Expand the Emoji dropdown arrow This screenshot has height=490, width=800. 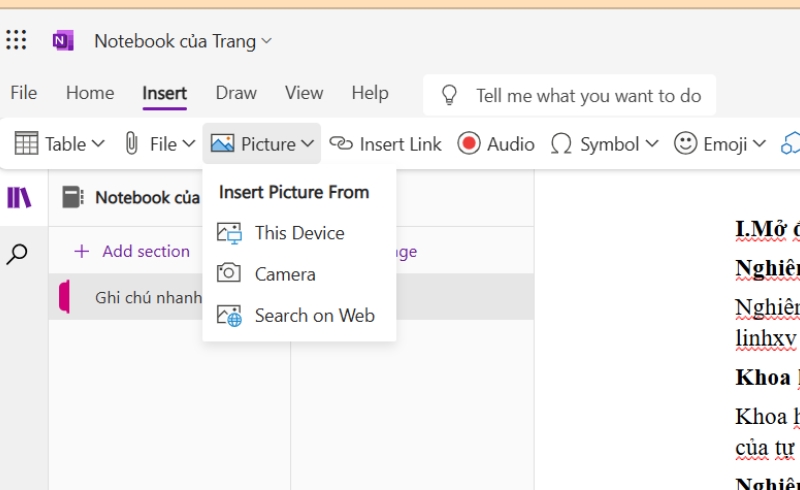pos(759,144)
